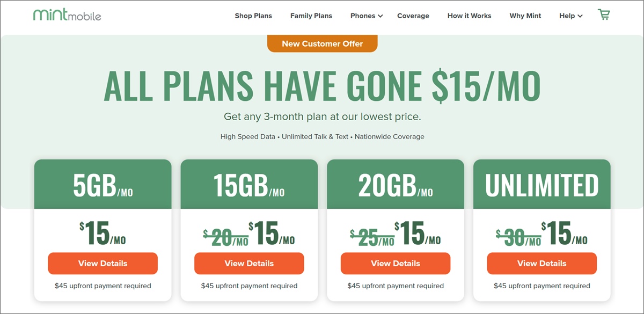Select the 5GB/MO plan card header
The height and width of the screenshot is (314, 644).
103,185
